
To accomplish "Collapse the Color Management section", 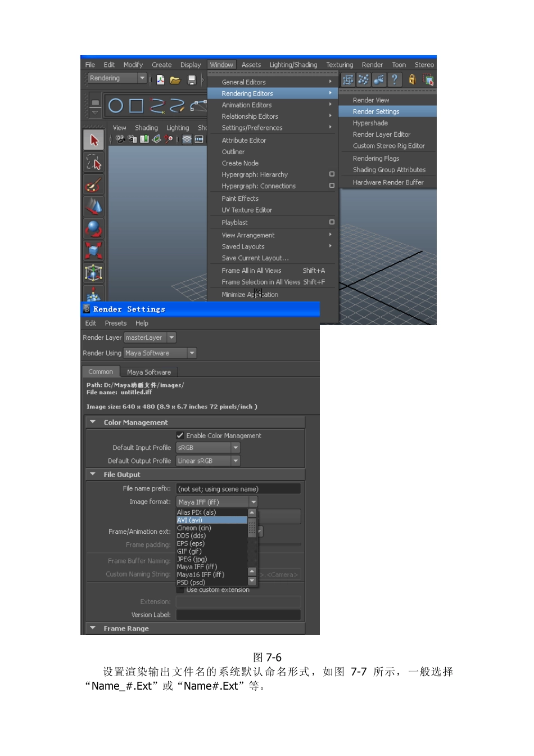I will 93,422.
